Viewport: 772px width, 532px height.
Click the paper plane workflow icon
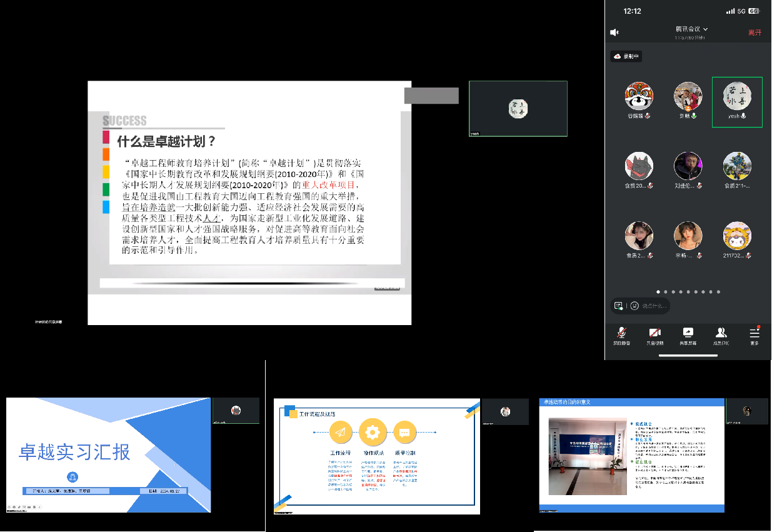340,432
